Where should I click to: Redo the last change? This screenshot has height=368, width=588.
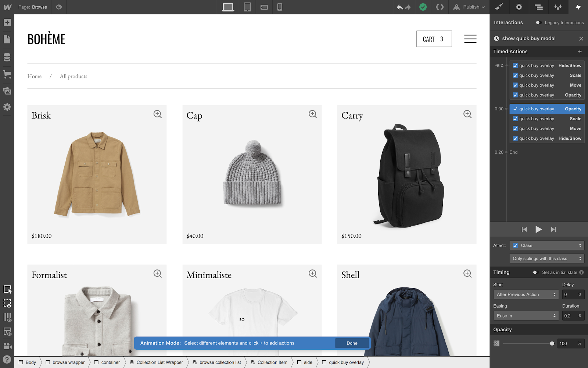(408, 7)
